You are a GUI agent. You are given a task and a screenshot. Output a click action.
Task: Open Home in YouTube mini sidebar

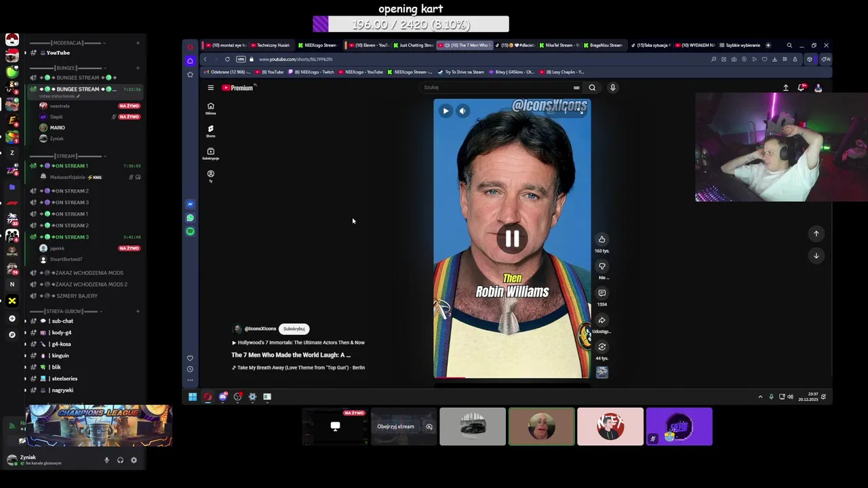tap(211, 108)
